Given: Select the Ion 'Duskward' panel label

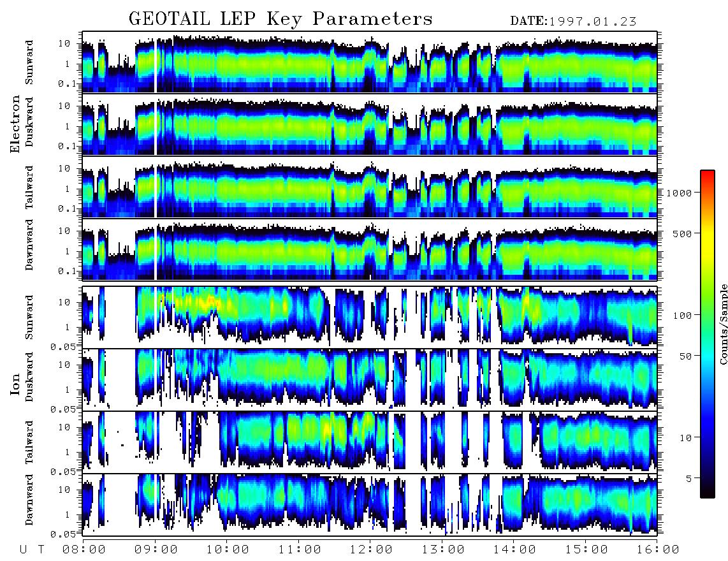Looking at the screenshot, I should [29, 377].
